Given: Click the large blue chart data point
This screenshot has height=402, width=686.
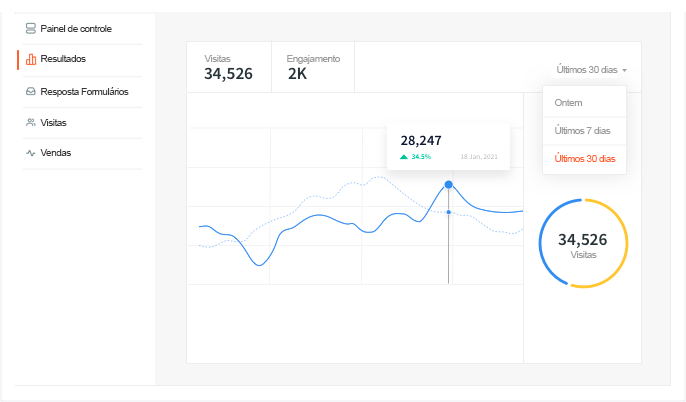Looking at the screenshot, I should click(x=448, y=185).
